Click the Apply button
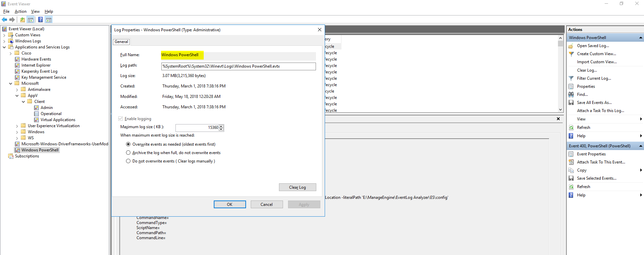Viewport: 644px width, 255px height. (x=304, y=205)
